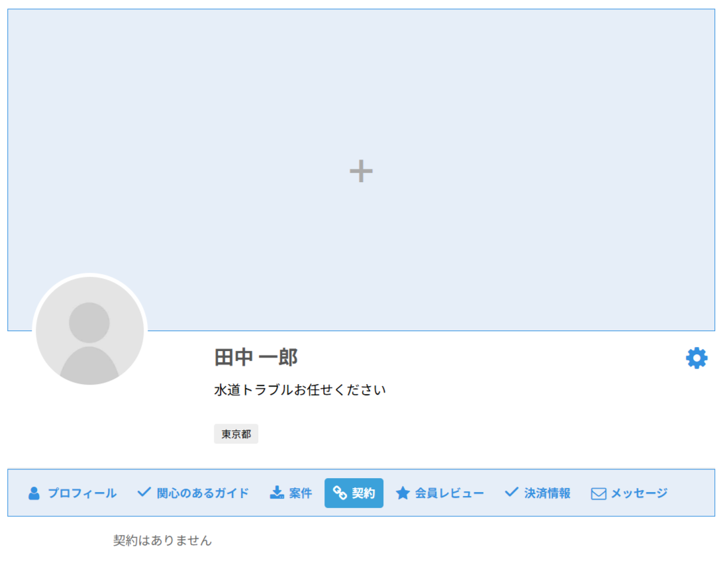The height and width of the screenshot is (588, 725).
Task: Switch to 関心のあるガイド tab
Action: 193,493
